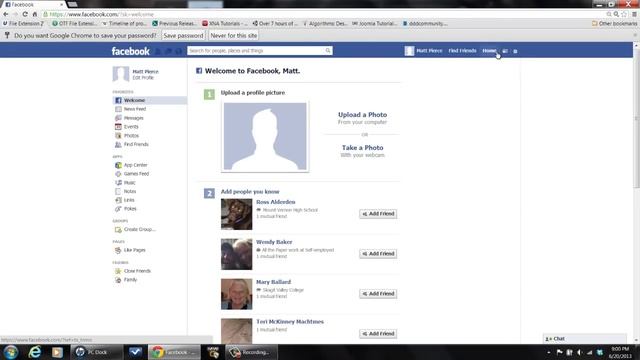Click the Chrome address bar URL
Image resolution: width=640 pixels, height=360 pixels.
[x=101, y=14]
